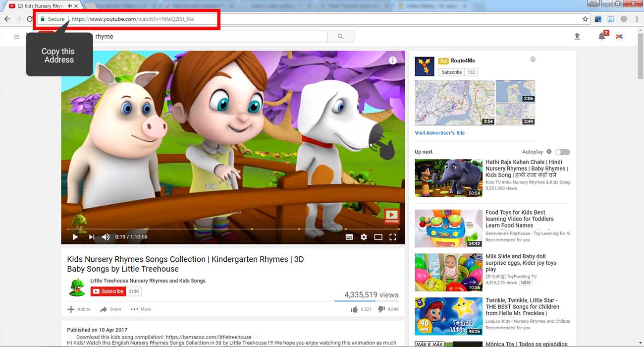Screen dimensions: 644x347
Task: Toggle the Autoplay switch
Action: click(x=562, y=152)
